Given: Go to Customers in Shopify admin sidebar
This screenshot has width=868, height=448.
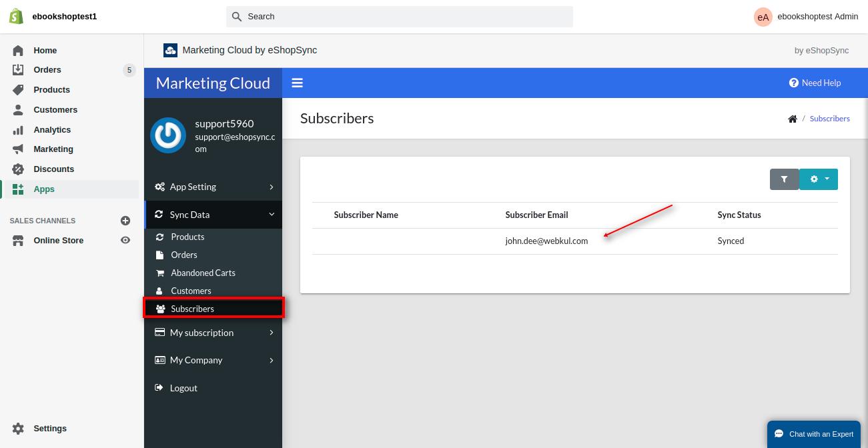Looking at the screenshot, I should [x=55, y=110].
